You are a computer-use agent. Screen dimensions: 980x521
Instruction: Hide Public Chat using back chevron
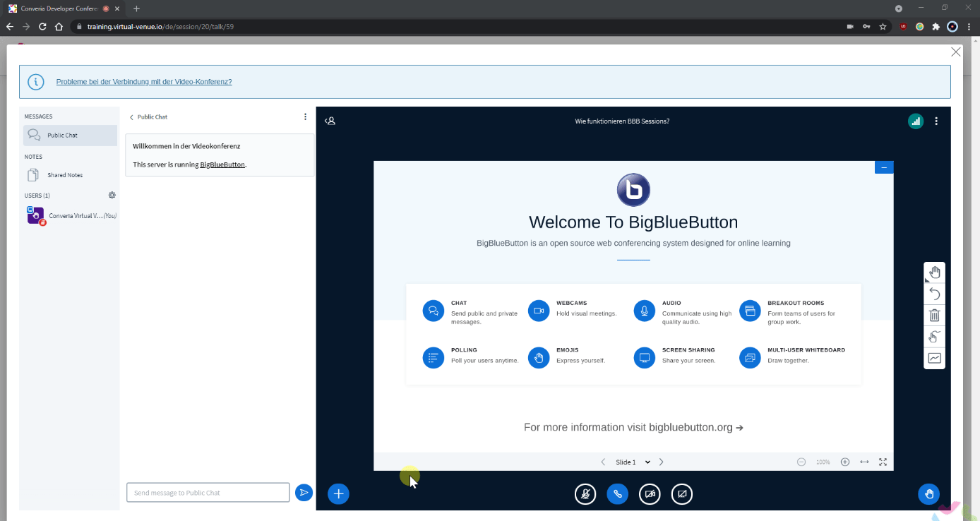pos(131,117)
